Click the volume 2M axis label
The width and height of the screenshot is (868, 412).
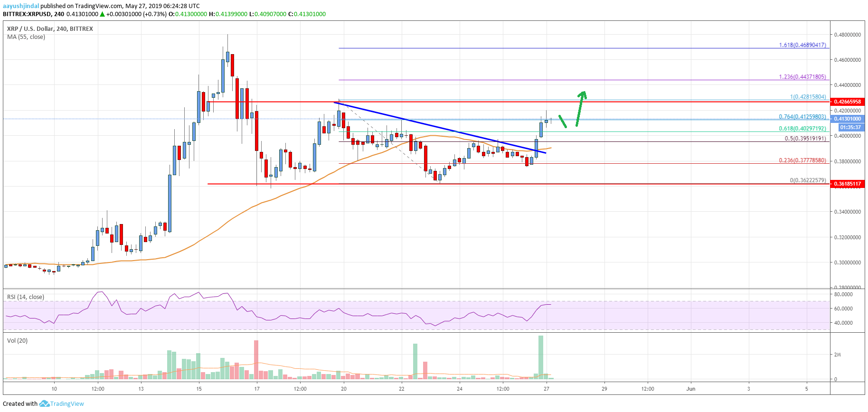[x=838, y=355]
